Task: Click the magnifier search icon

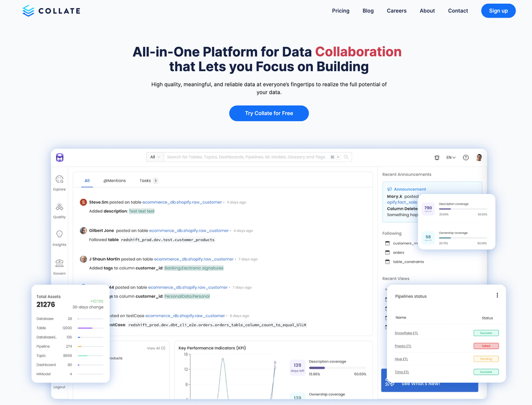Action: click(346, 157)
